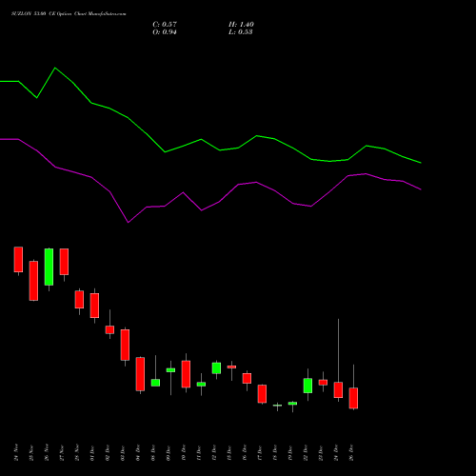Select the red candle for 25 Nov
476x476 pixels.
pyautogui.click(x=33, y=281)
